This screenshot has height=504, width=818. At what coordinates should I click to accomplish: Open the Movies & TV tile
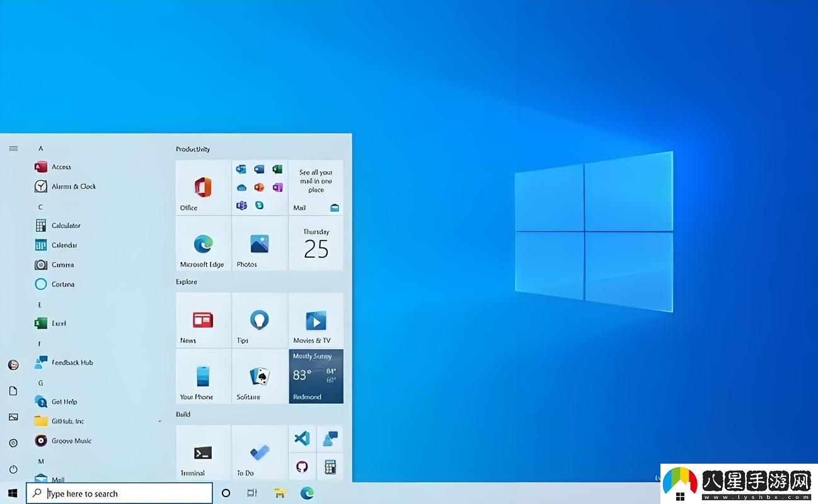pos(315,320)
